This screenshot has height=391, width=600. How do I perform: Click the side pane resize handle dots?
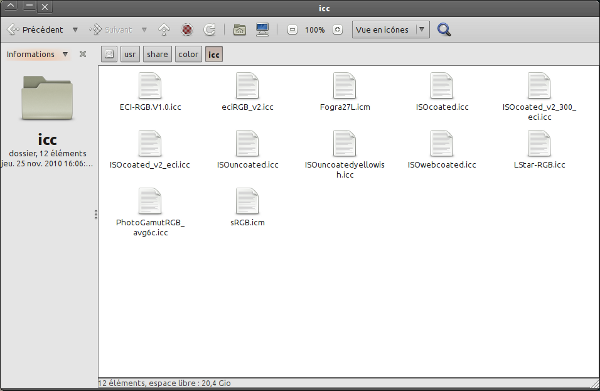96,214
